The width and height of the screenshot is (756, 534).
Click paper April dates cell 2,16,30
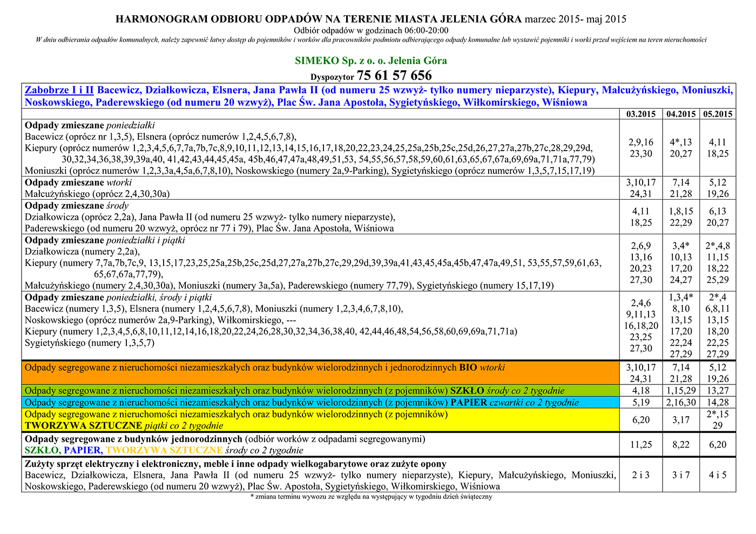[681, 402]
